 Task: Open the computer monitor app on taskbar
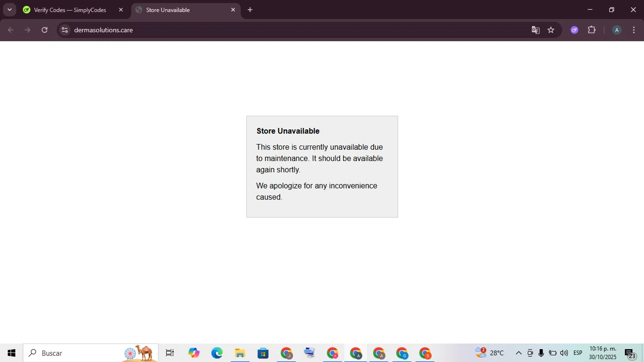[x=309, y=353]
